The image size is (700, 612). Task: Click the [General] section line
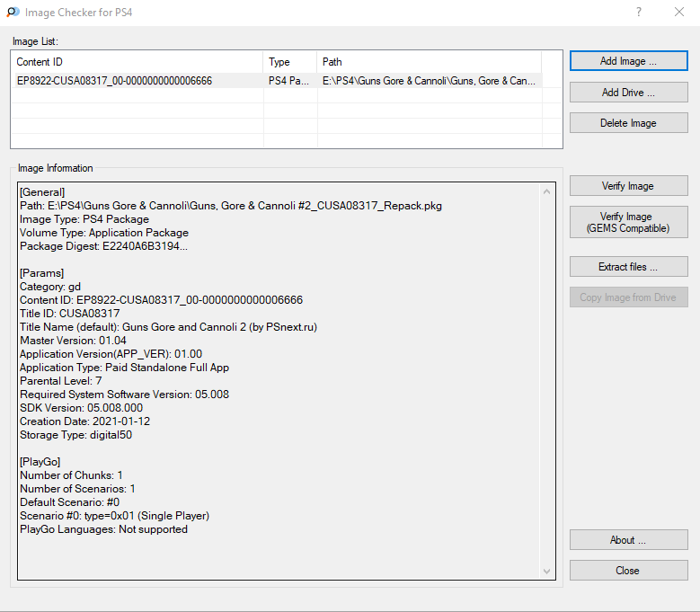42,192
